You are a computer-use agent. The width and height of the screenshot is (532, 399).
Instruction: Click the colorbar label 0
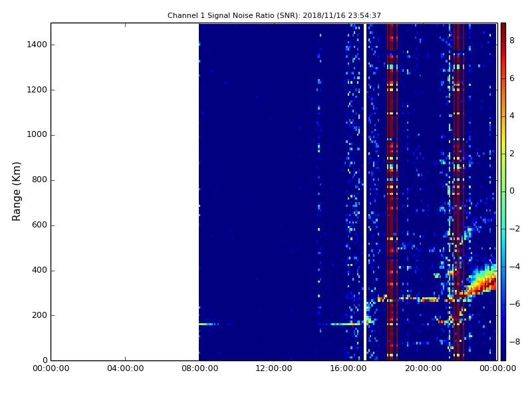point(512,191)
